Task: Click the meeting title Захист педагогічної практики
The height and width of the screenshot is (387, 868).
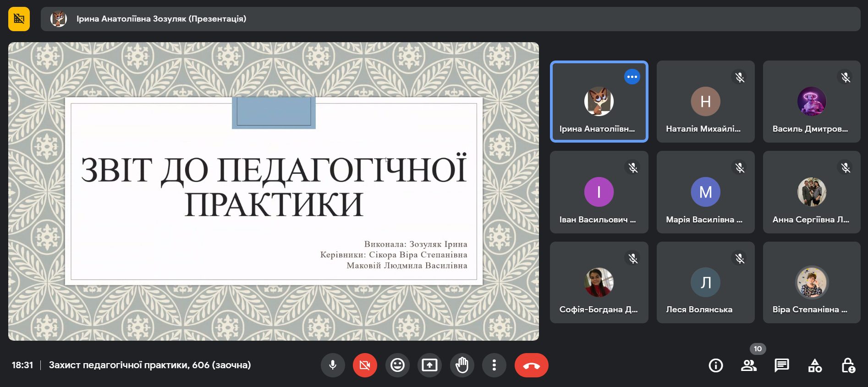Action: coord(150,365)
